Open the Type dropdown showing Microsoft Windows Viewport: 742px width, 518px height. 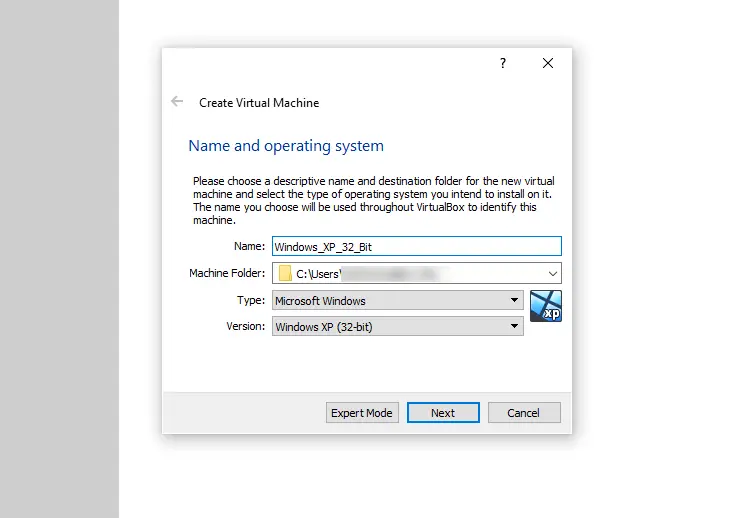click(398, 300)
